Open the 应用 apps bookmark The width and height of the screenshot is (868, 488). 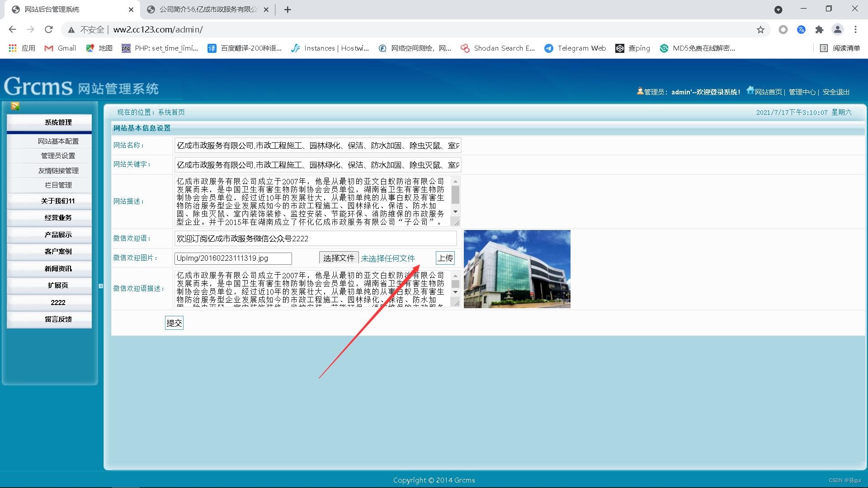22,48
